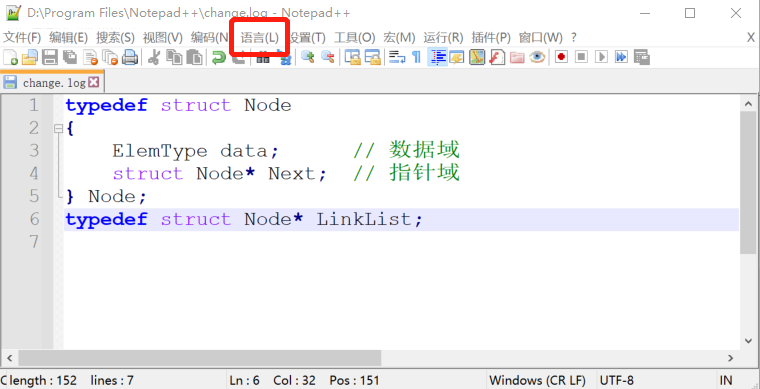
Task: Start macro recording with the red dot
Action: pyautogui.click(x=561, y=57)
